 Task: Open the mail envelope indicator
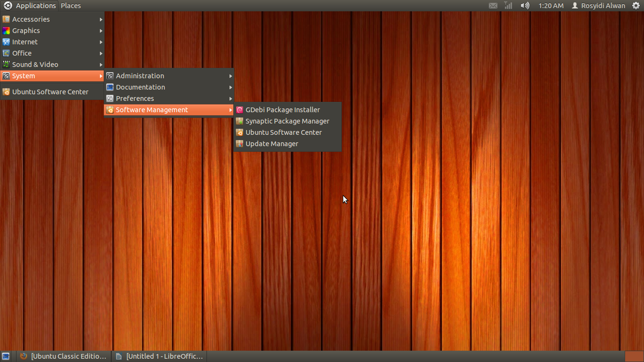[493, 6]
